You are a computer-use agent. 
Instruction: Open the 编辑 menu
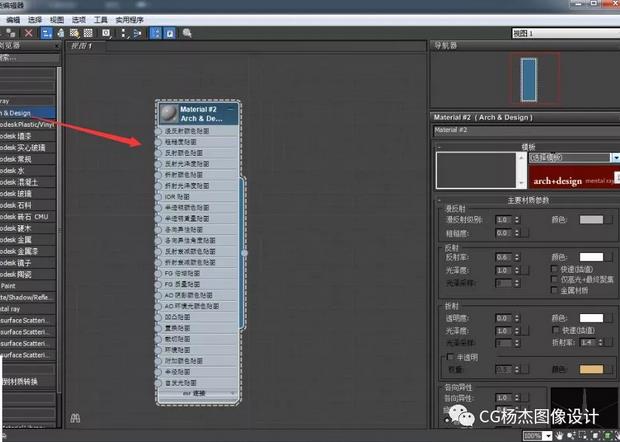tap(13, 20)
